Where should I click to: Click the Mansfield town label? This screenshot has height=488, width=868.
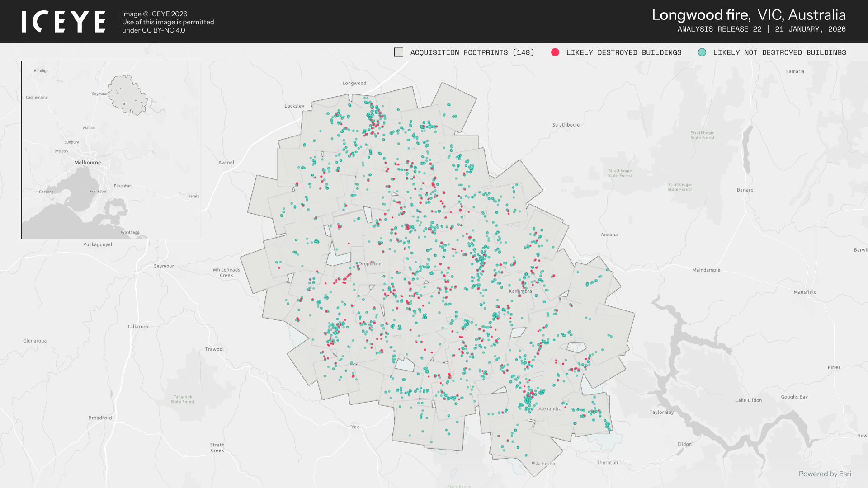tap(805, 292)
